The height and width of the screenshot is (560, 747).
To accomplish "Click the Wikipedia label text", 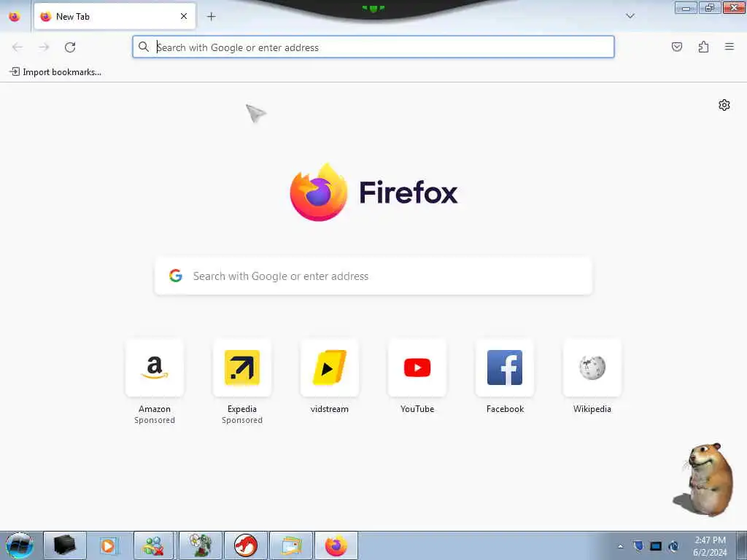I will click(x=592, y=408).
